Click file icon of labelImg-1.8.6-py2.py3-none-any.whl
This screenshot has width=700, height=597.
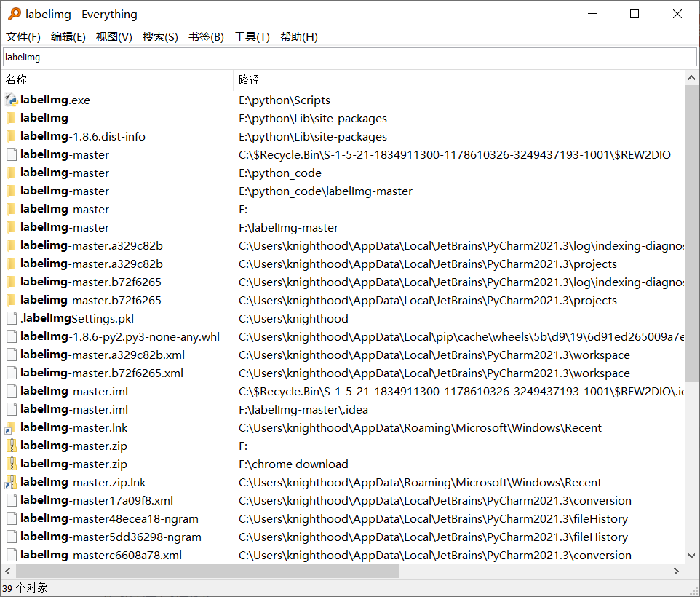[x=12, y=336]
